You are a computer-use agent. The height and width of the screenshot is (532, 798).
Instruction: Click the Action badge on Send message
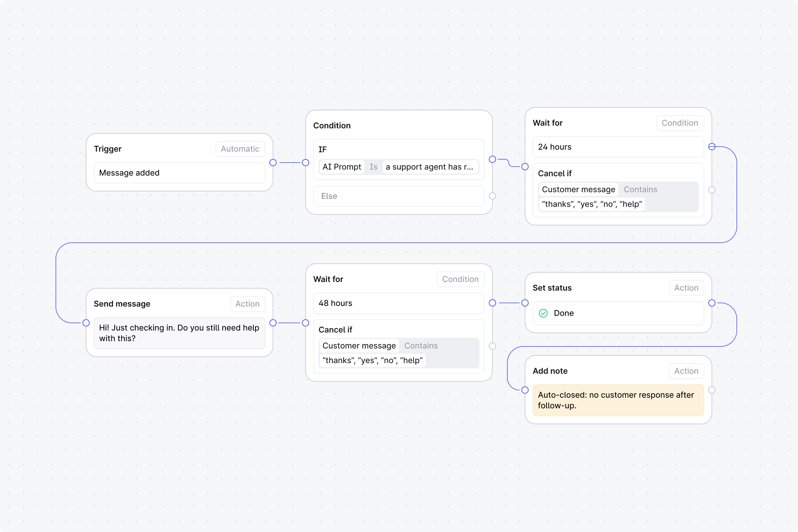(x=247, y=304)
